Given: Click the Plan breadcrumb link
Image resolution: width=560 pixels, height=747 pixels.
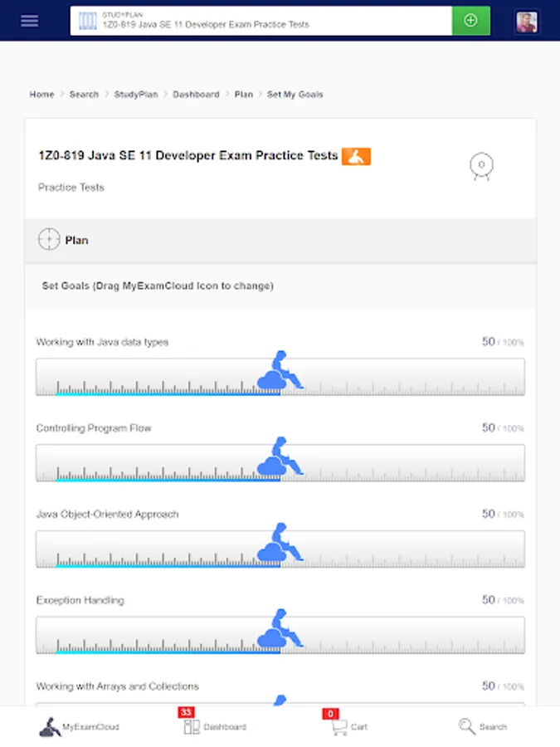Looking at the screenshot, I should 243,95.
